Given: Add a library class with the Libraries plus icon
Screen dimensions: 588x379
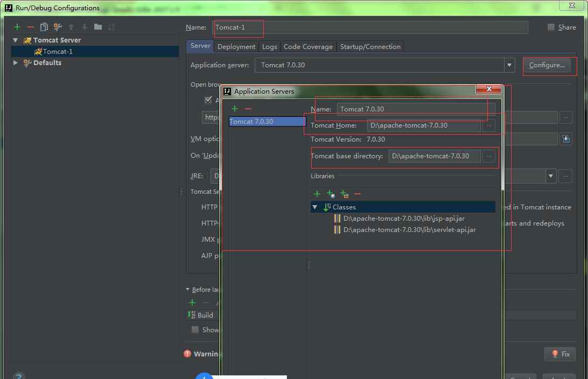Looking at the screenshot, I should click(x=317, y=194).
